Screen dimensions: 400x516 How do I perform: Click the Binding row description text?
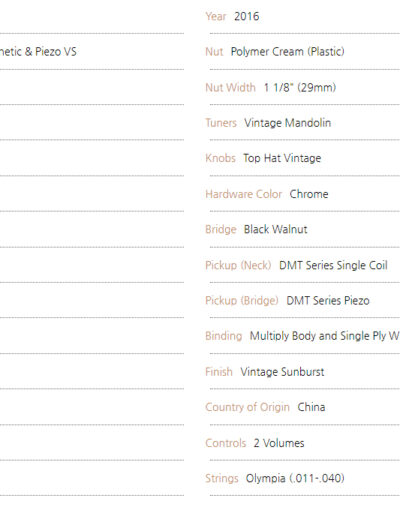click(x=325, y=336)
